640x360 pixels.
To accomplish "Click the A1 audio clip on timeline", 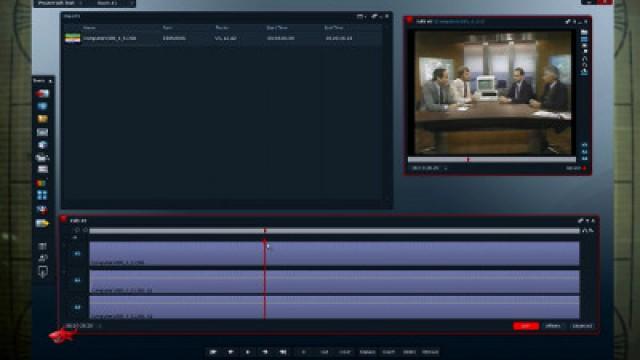I will pos(334,281).
